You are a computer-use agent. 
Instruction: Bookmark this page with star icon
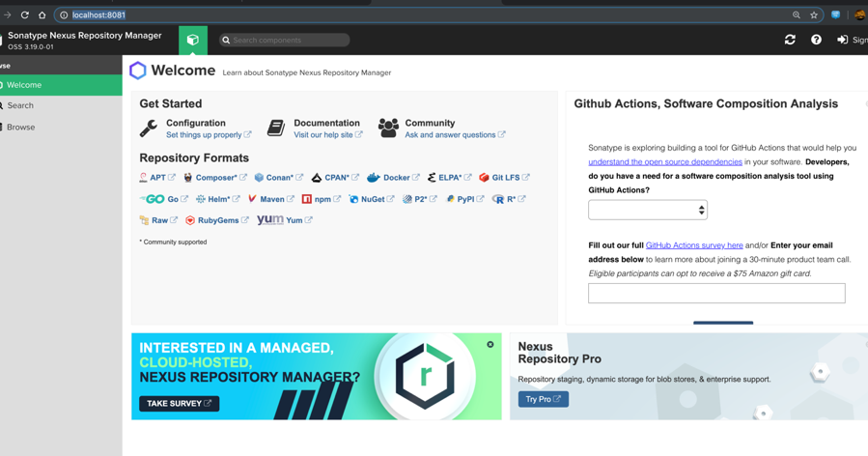pos(814,14)
